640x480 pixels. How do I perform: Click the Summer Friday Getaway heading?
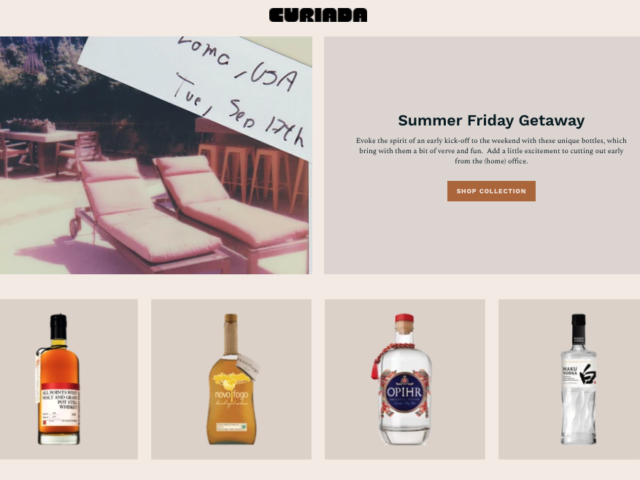491,120
